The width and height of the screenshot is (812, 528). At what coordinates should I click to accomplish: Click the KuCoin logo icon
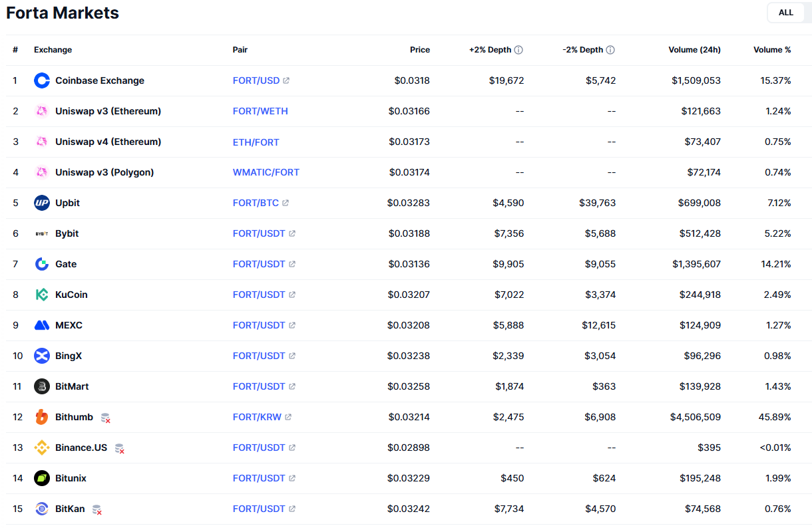(42, 295)
